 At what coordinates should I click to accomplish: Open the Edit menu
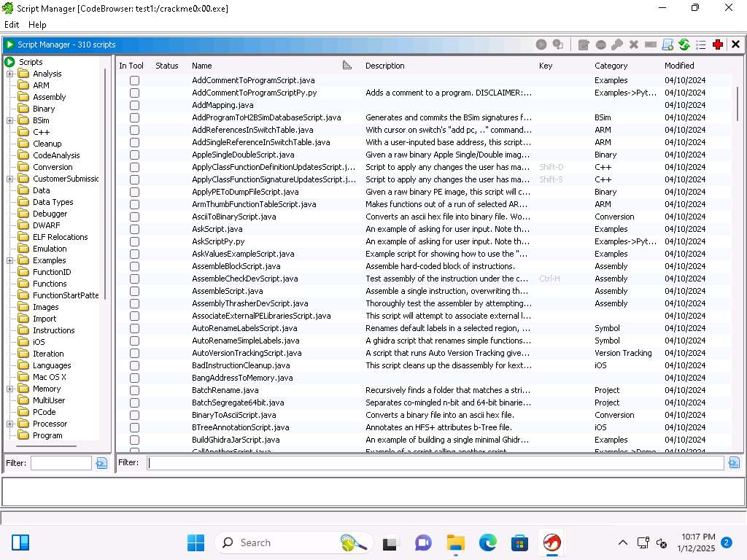(12, 25)
